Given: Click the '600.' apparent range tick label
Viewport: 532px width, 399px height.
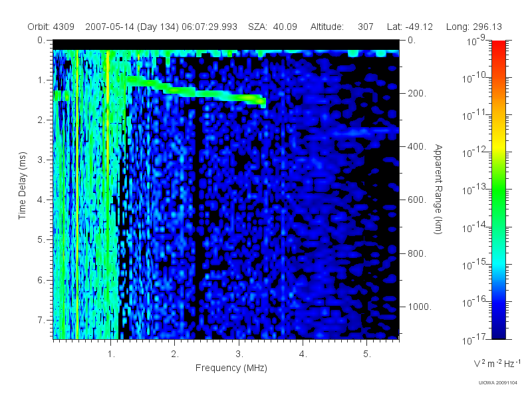Looking at the screenshot, I should (x=417, y=200).
